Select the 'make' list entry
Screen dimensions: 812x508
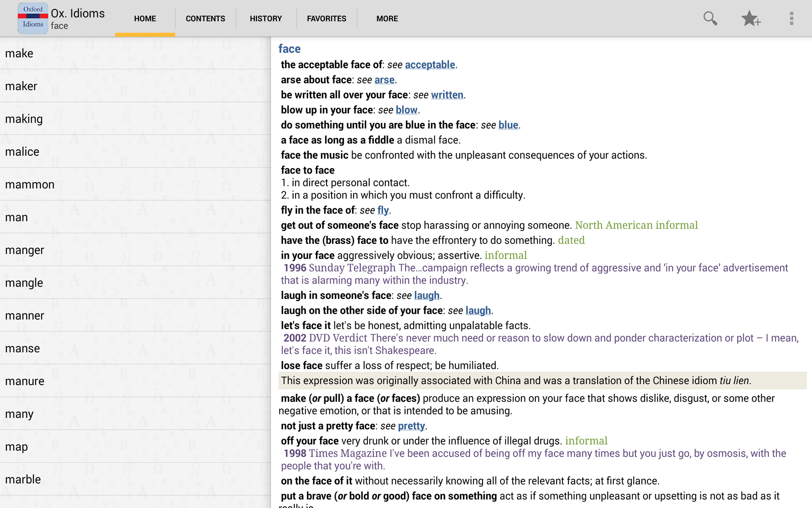(19, 53)
